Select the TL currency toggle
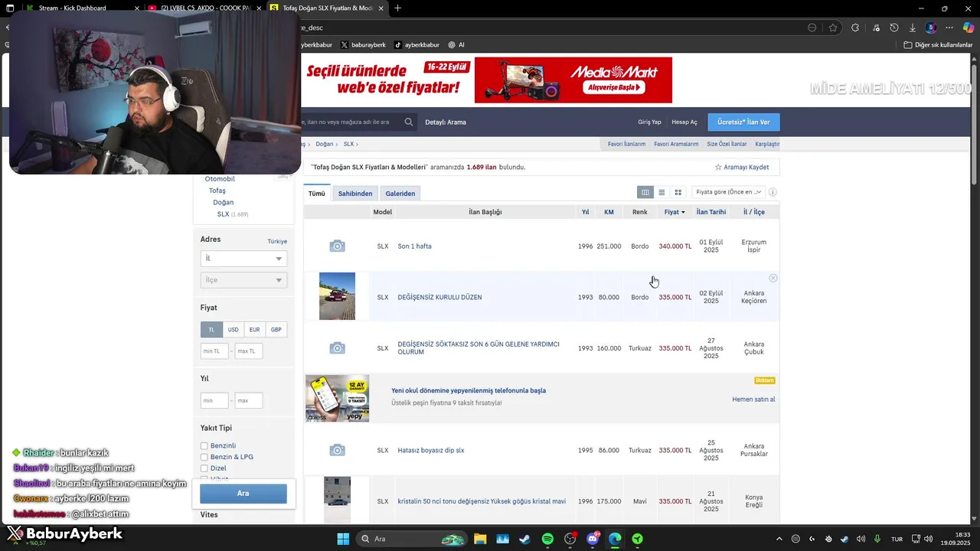 [x=211, y=329]
